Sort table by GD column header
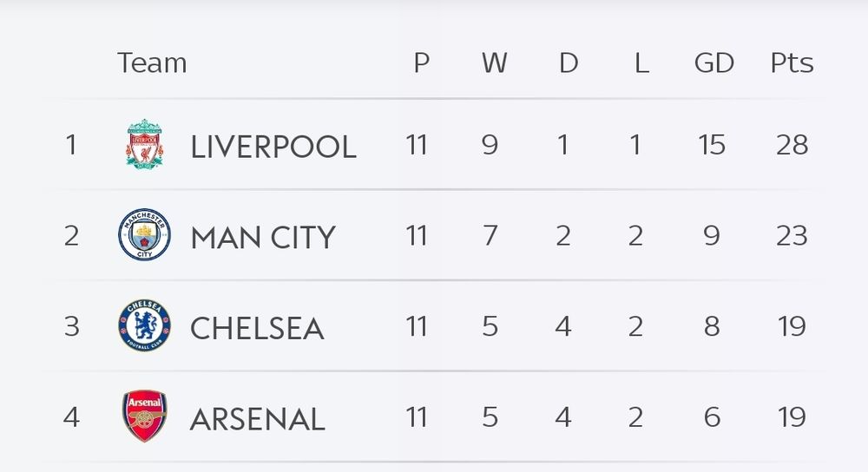The width and height of the screenshot is (868, 472). pyautogui.click(x=713, y=63)
